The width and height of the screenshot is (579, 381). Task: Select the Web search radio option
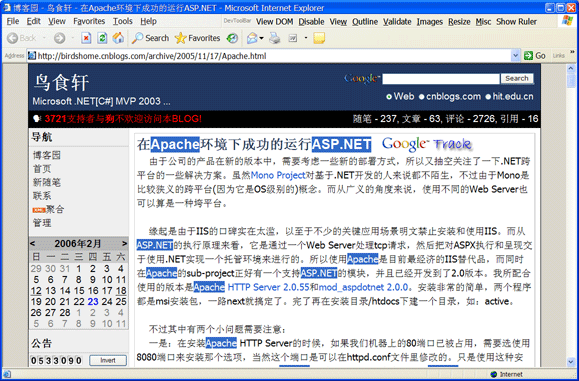pos(389,97)
